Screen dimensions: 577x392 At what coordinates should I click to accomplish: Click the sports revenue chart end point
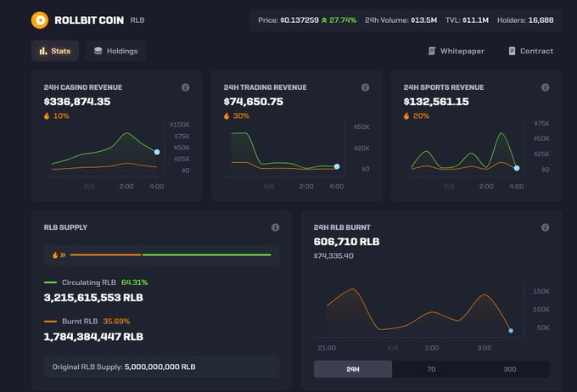517,168
